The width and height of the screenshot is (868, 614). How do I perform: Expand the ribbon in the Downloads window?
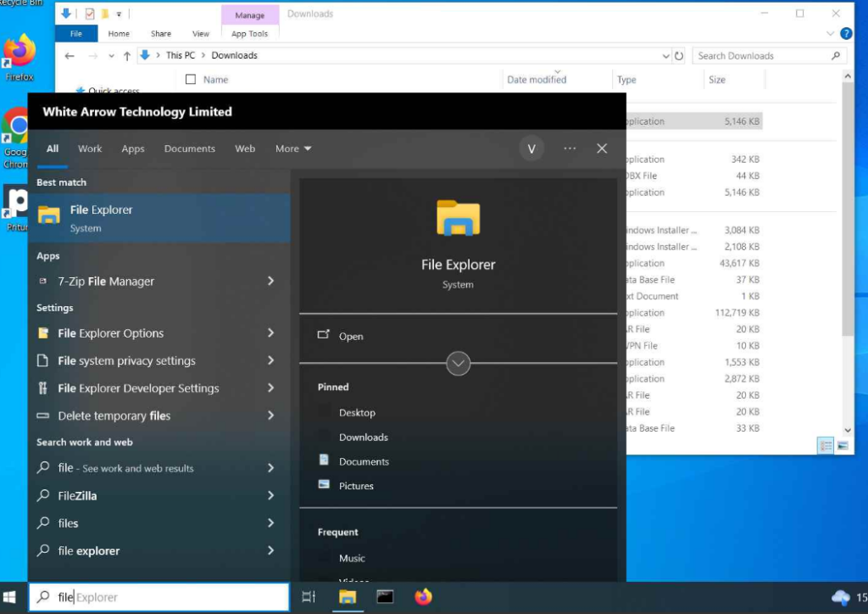830,34
